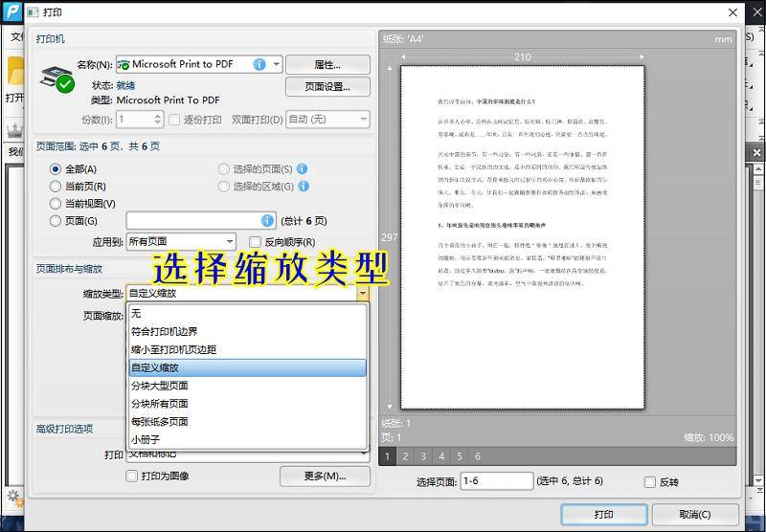Switch preview to page 1

click(x=388, y=456)
